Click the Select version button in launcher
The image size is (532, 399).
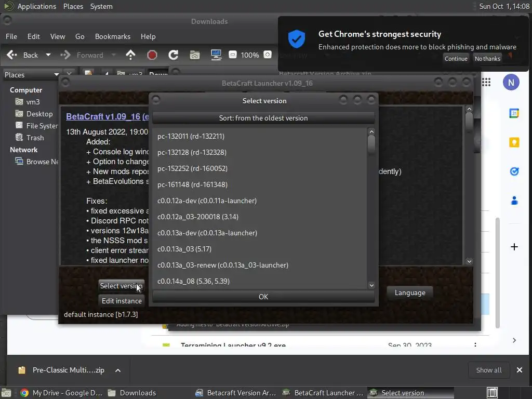coord(122,286)
